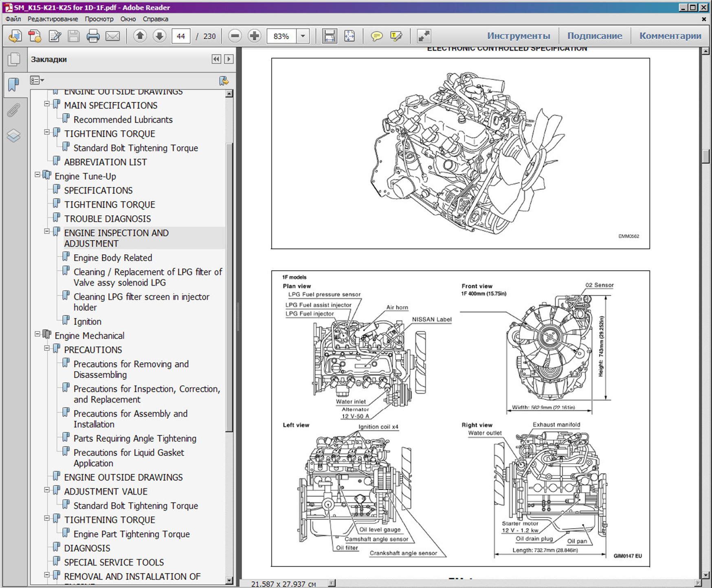Image resolution: width=712 pixels, height=588 pixels.
Task: Collapse the Engine Tune-Up bookmark group
Action: (x=37, y=174)
